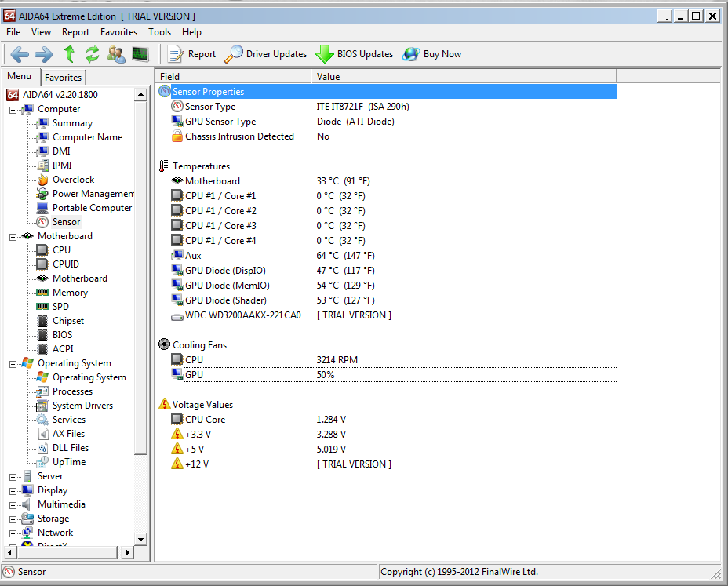The image size is (728, 586).
Task: Expand the Storage tree node
Action: click(x=13, y=519)
